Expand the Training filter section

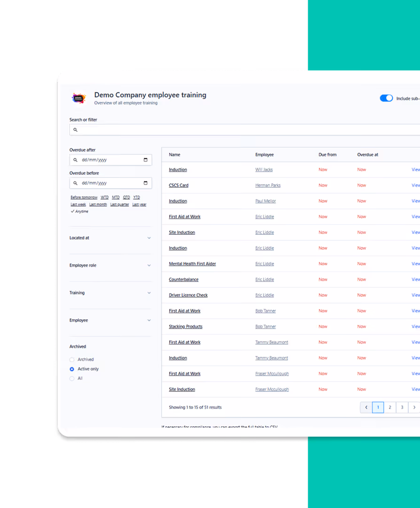(x=110, y=293)
